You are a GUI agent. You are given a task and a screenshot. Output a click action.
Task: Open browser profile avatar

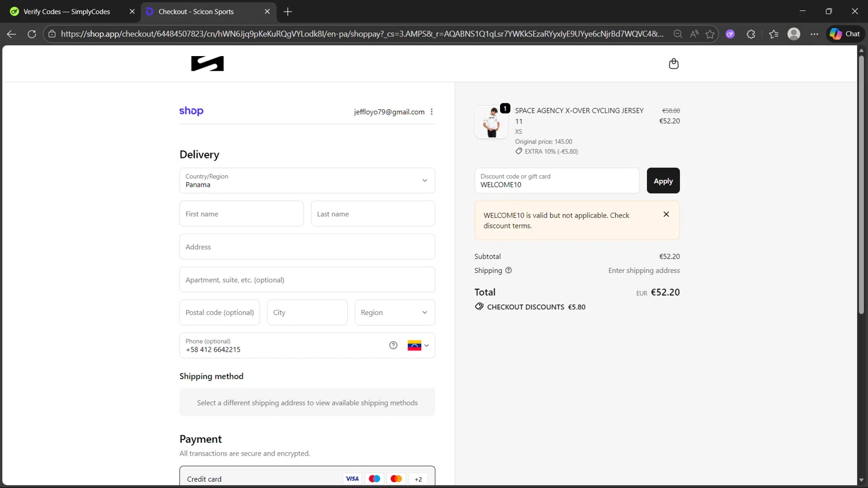(794, 34)
